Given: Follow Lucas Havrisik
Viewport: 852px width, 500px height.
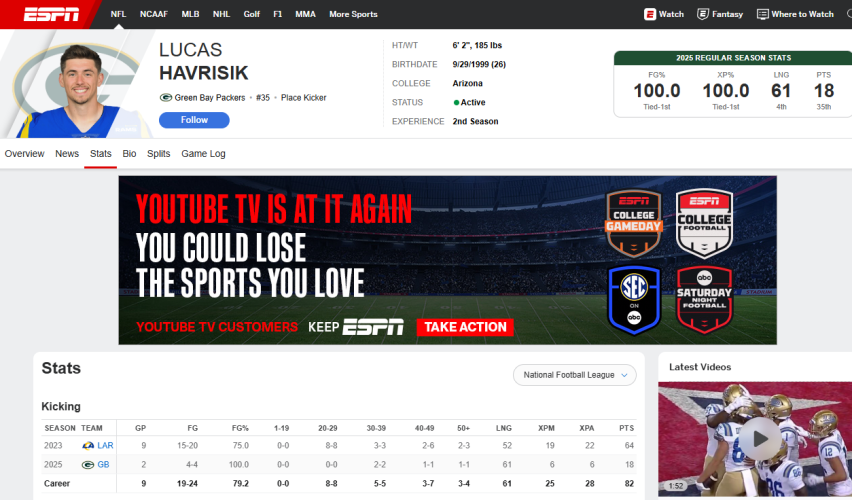Looking at the screenshot, I should (194, 120).
